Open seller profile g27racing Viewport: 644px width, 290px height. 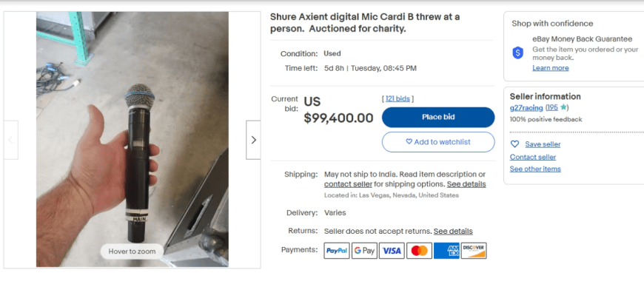pyautogui.click(x=526, y=108)
